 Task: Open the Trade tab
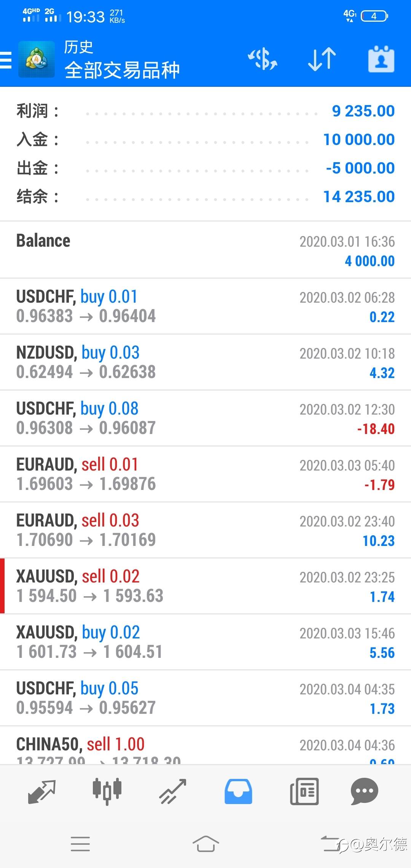(x=173, y=791)
